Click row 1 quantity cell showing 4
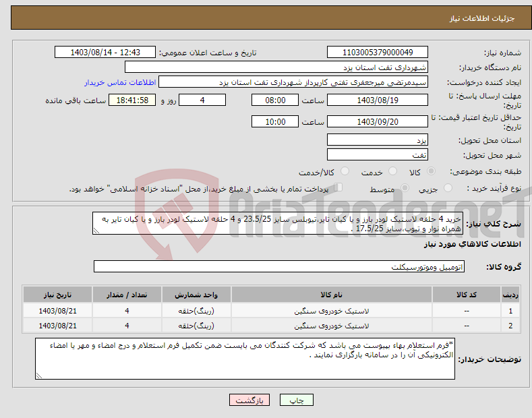 tap(127, 311)
